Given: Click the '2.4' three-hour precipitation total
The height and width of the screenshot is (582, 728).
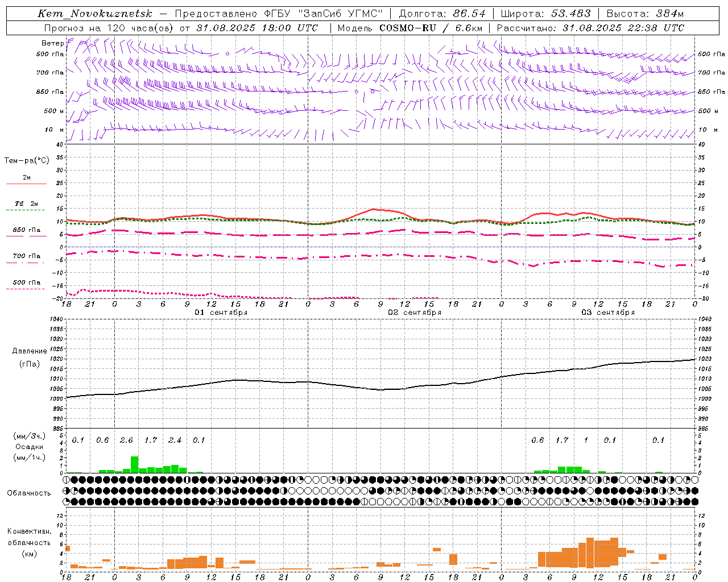Looking at the screenshot, I should [175, 440].
